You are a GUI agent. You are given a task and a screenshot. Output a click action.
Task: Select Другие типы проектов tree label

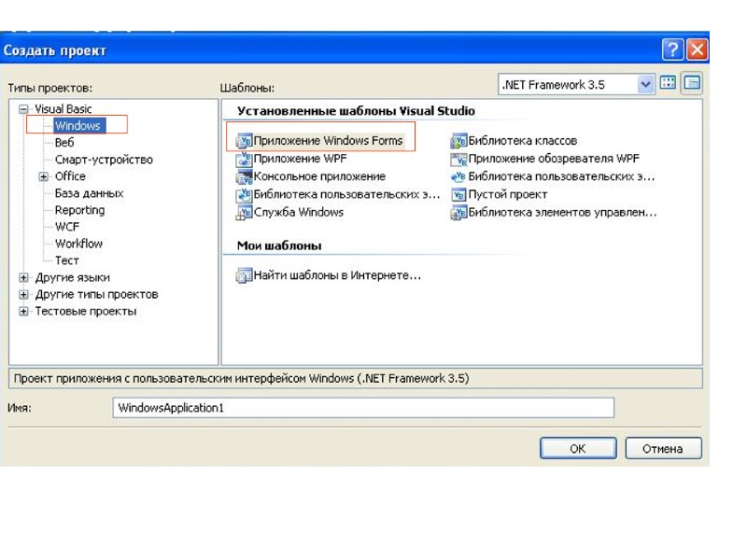point(96,295)
